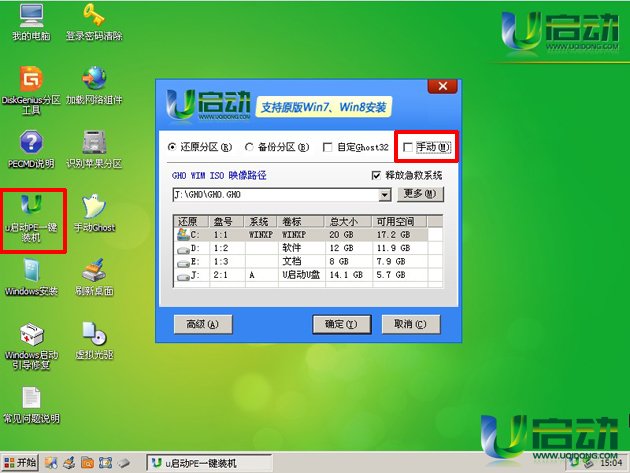Click third quick launch folder icon

coord(87,463)
